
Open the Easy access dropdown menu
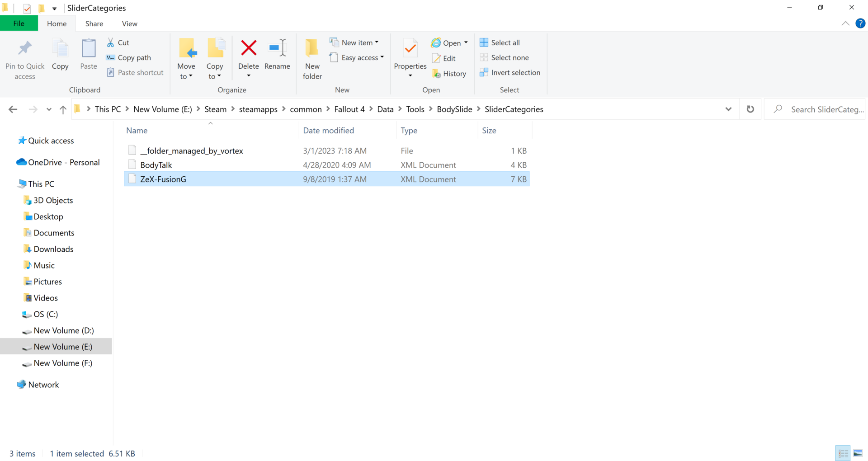357,57
